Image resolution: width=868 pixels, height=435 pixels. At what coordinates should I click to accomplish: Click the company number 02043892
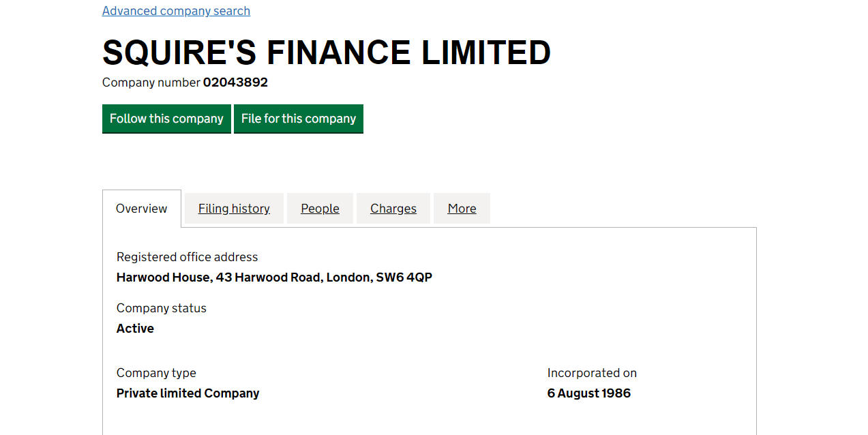235,82
